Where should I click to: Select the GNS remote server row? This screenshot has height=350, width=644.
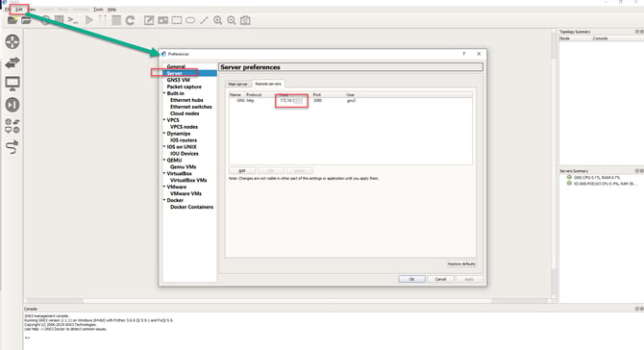coord(350,100)
